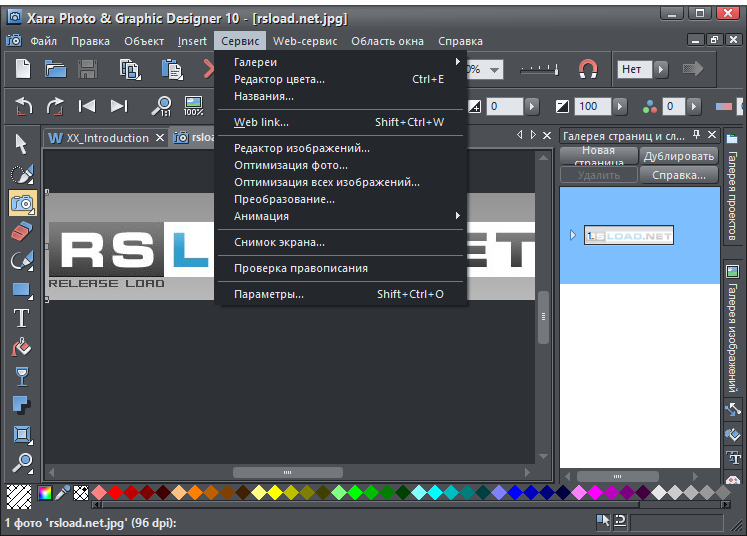747x536 pixels.
Task: Click the bright yellow color swatch
Action: click(x=275, y=492)
